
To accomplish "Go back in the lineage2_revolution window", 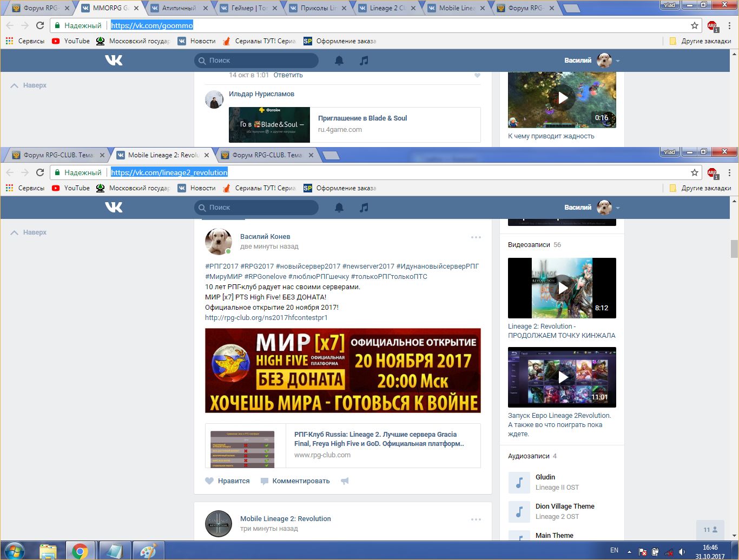I will click(x=10, y=172).
